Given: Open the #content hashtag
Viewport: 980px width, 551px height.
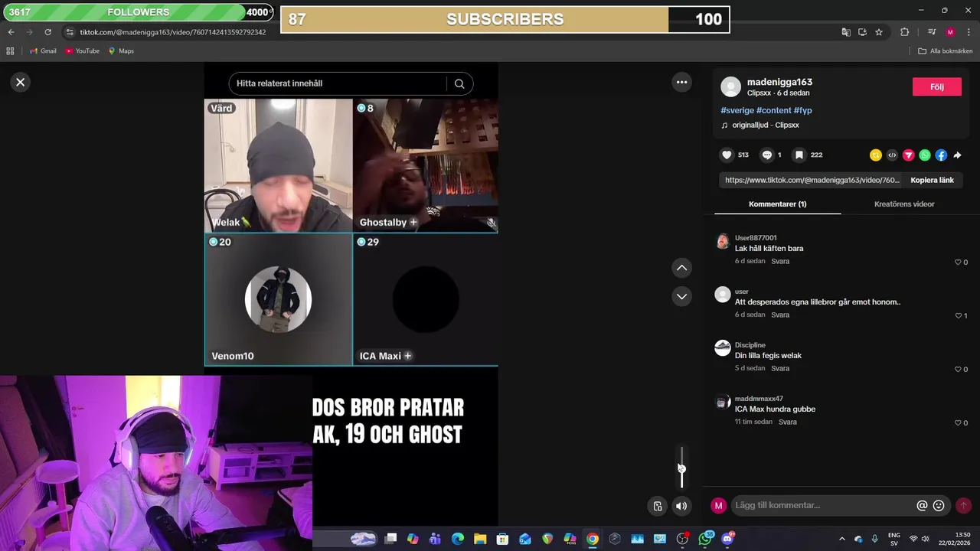Looking at the screenshot, I should pyautogui.click(x=773, y=110).
